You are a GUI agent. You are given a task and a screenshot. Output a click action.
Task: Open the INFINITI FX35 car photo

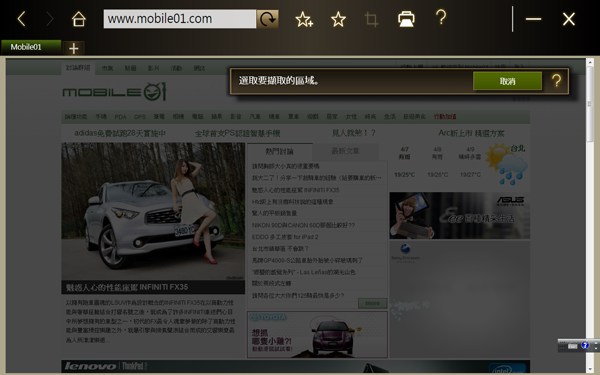[x=153, y=211]
